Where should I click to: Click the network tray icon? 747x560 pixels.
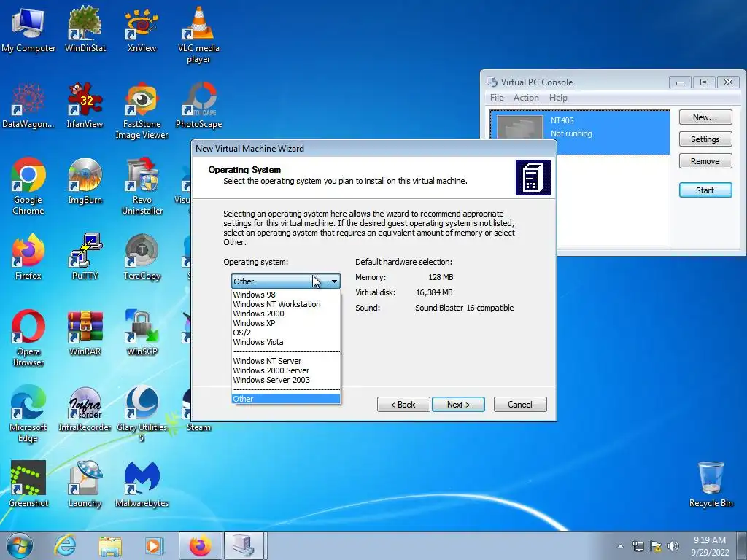tap(638, 546)
